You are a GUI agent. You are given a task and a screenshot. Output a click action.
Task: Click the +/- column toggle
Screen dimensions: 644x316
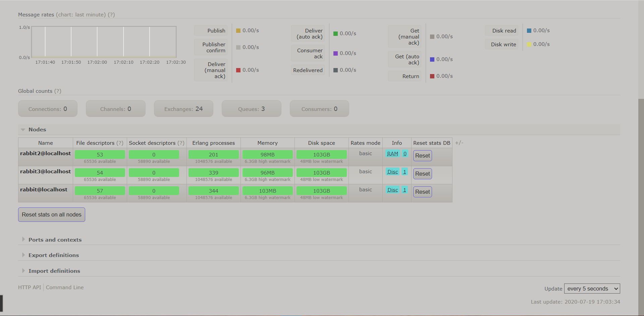(459, 143)
